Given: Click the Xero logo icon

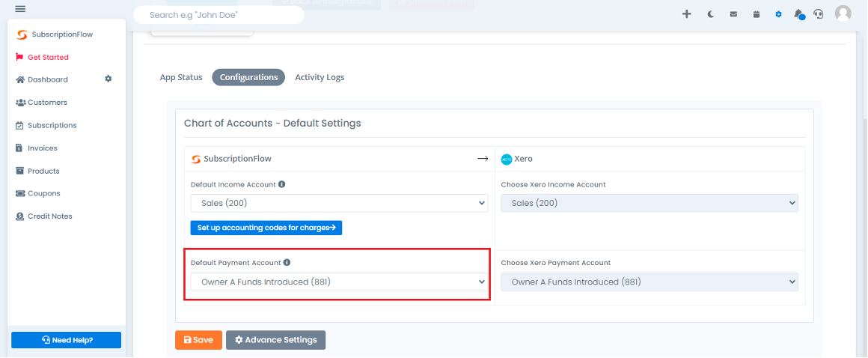Looking at the screenshot, I should pyautogui.click(x=506, y=159).
